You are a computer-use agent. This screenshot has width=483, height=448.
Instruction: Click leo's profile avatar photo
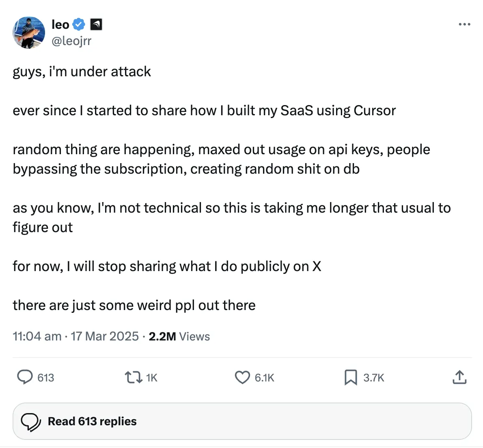[x=29, y=32]
